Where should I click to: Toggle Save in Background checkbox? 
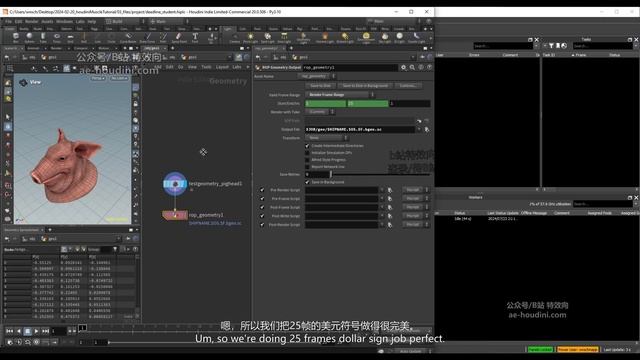click(307, 182)
